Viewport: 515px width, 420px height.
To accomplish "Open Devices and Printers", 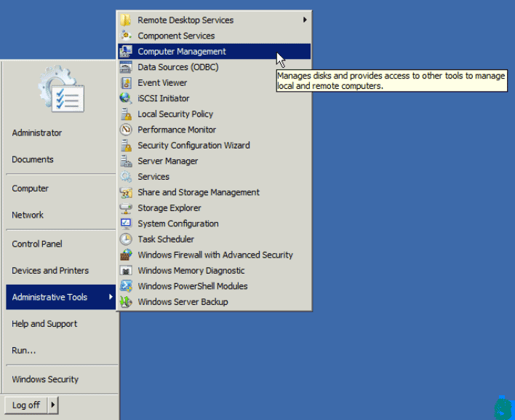I will click(50, 271).
